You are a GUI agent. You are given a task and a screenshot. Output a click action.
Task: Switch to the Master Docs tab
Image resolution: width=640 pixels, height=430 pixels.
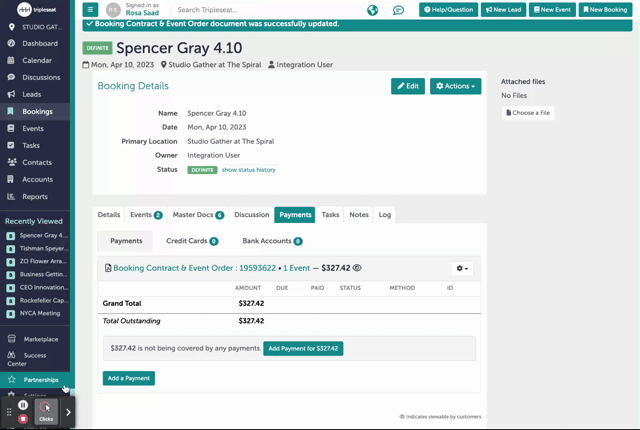[197, 215]
